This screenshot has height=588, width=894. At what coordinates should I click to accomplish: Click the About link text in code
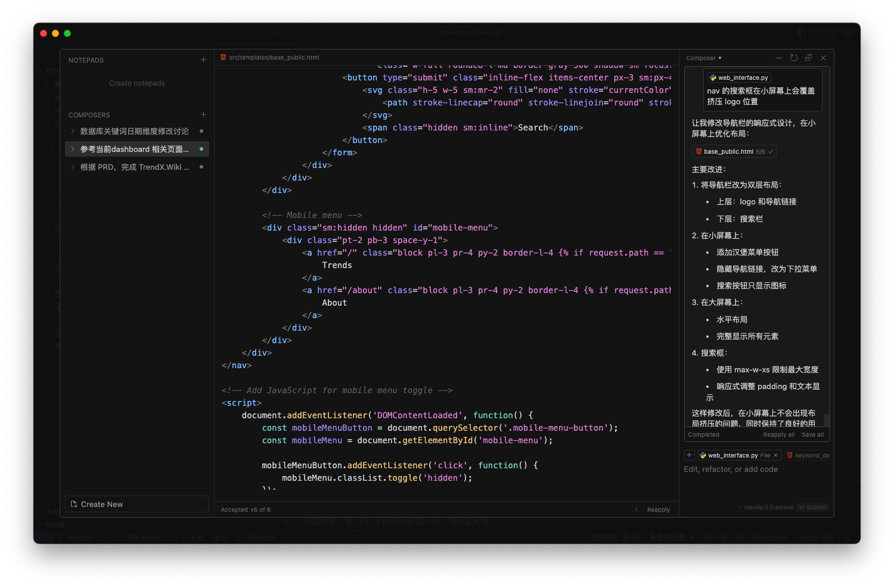[334, 303]
